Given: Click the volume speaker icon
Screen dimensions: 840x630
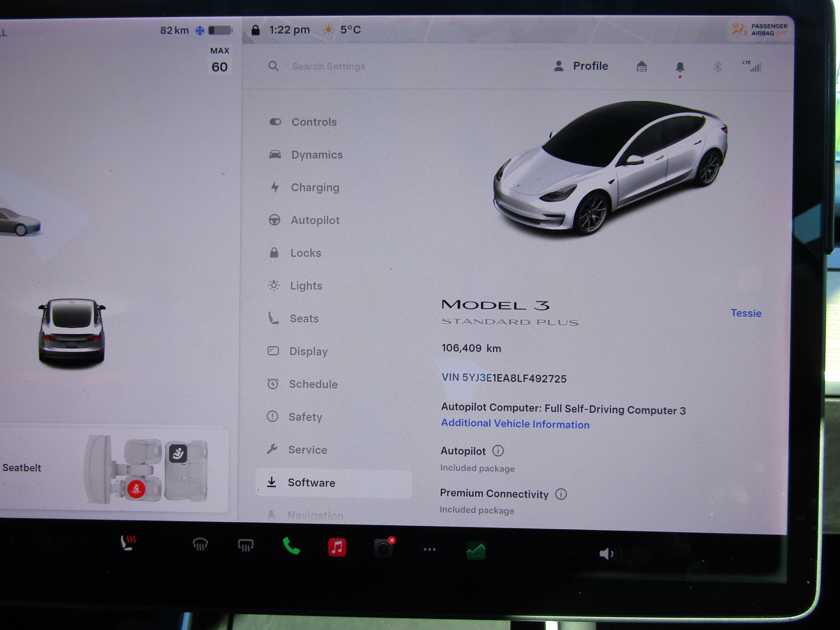Looking at the screenshot, I should (x=606, y=554).
